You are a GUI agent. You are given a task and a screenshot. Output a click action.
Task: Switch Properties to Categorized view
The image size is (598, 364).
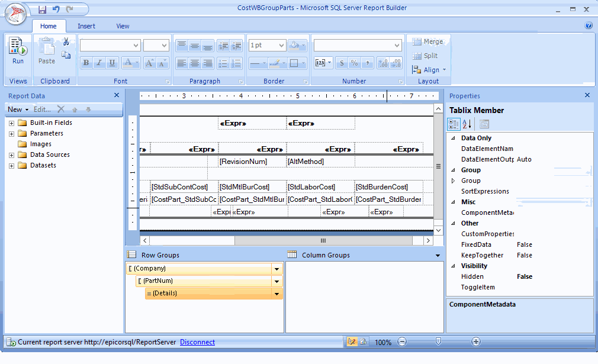[454, 124]
